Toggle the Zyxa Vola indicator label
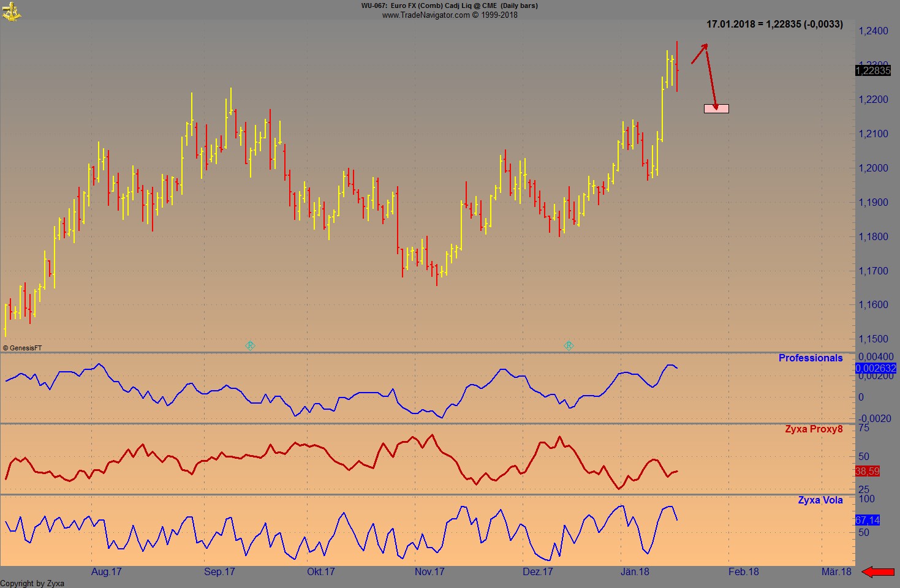 point(820,500)
